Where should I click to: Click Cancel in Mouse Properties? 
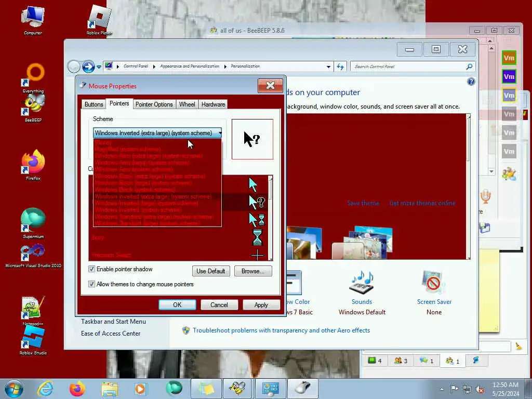pyautogui.click(x=219, y=304)
